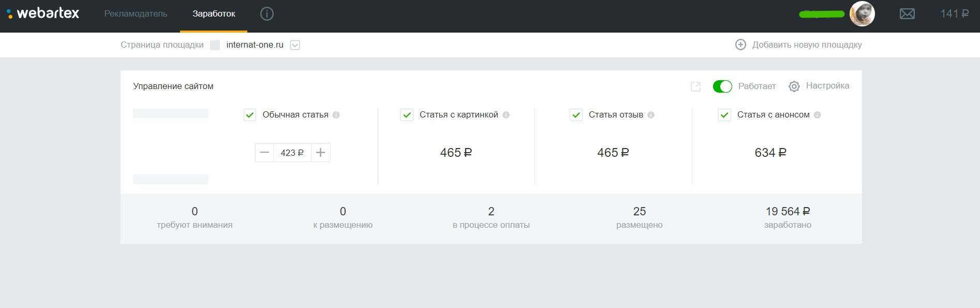Open site in new window icon
The height and width of the screenshot is (308, 980).
coord(695,86)
